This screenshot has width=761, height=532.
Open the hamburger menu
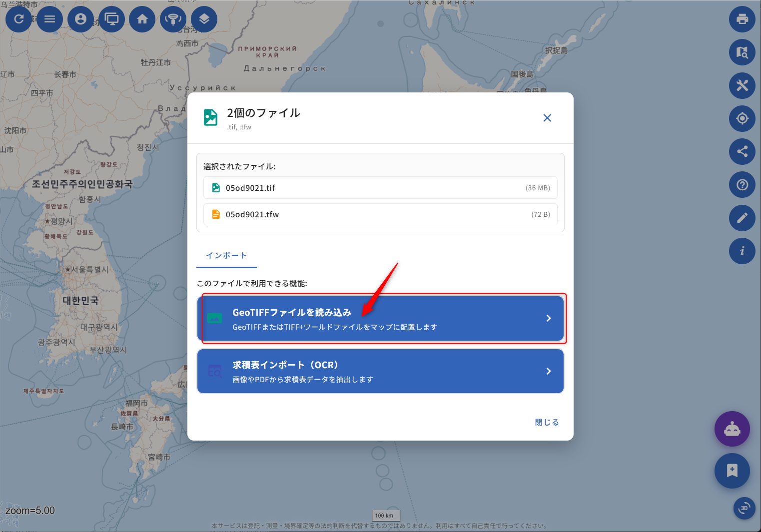[x=49, y=19]
